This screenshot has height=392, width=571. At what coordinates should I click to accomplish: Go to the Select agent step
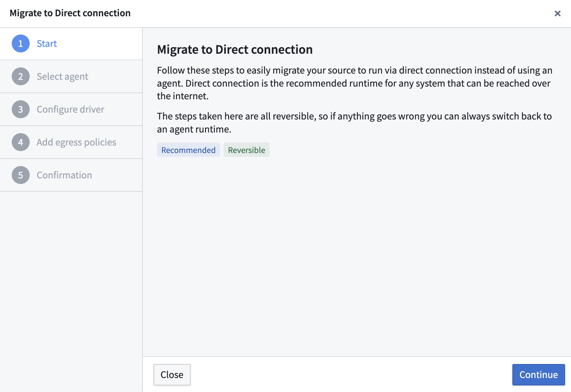point(62,77)
